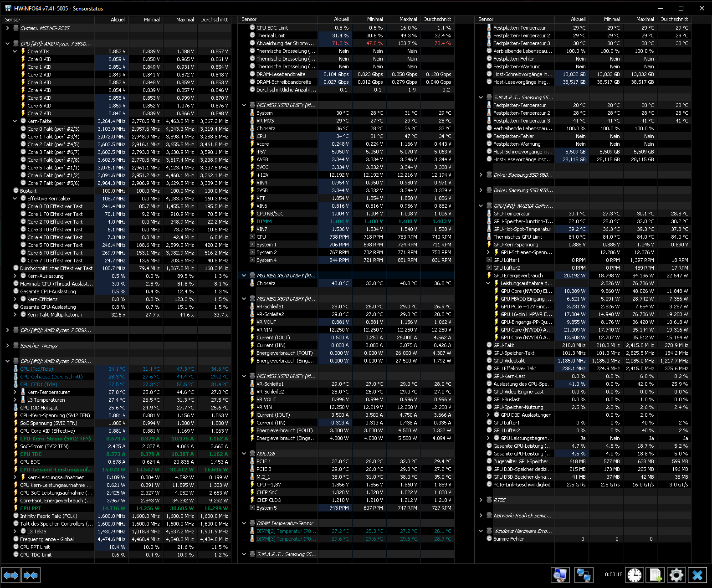The height and width of the screenshot is (588, 712).
Task: Click the bolt icon beside GPU Energieverbrauch
Action: coord(489,276)
